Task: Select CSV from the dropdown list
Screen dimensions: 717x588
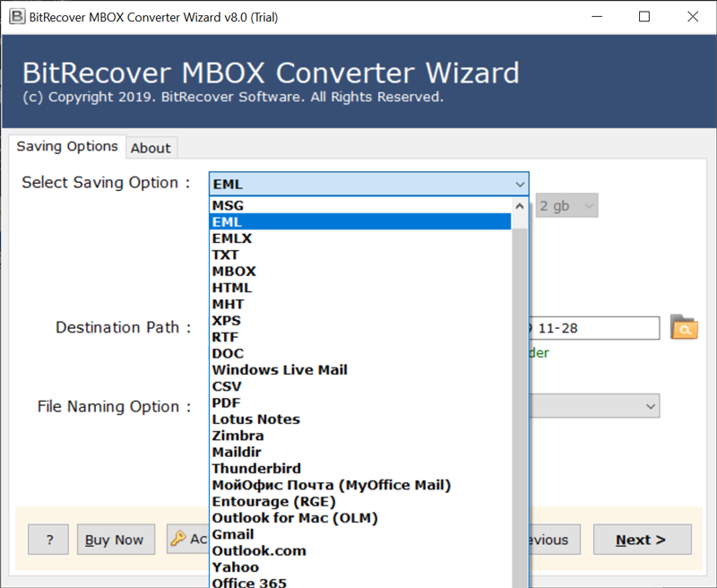Action: click(360, 387)
